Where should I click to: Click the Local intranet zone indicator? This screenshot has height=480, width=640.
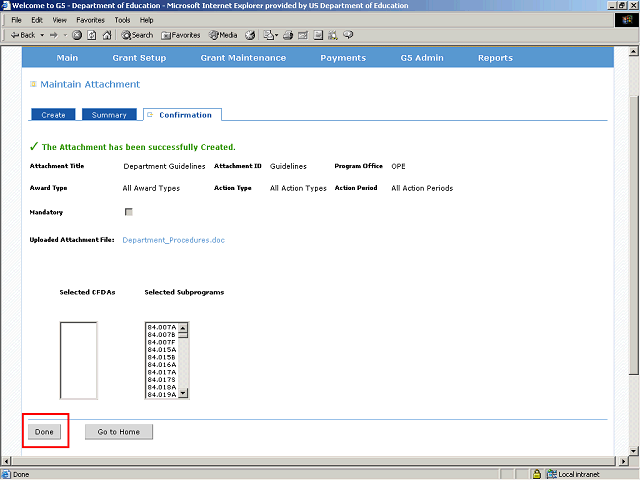[x=573, y=474]
